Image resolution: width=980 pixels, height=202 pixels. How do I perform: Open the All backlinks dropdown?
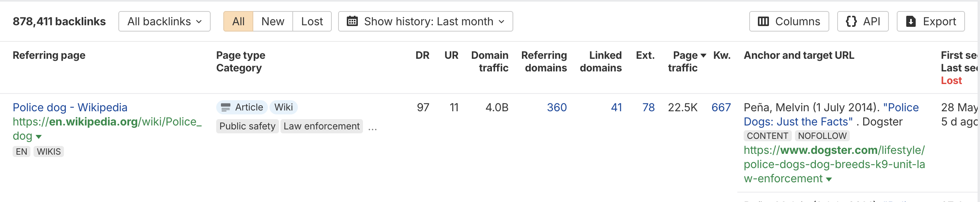pos(164,21)
